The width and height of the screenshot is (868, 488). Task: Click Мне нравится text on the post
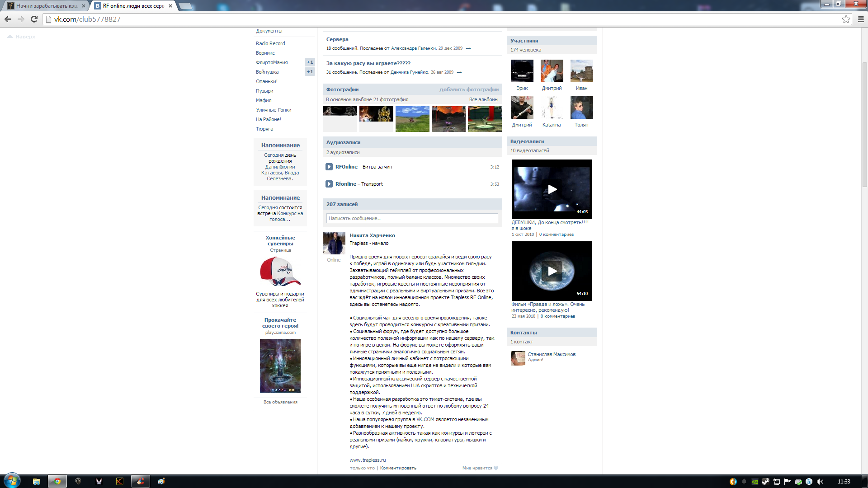pos(477,468)
